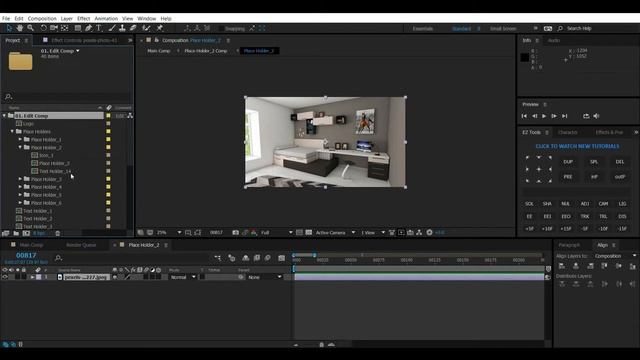Viewport: 640px width, 360px height.
Task: Switch to the Render Queue tab
Action: tap(81, 245)
